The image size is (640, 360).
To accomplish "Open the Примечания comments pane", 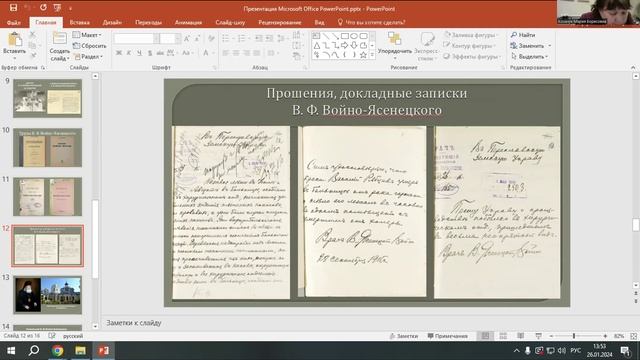I will (447, 336).
